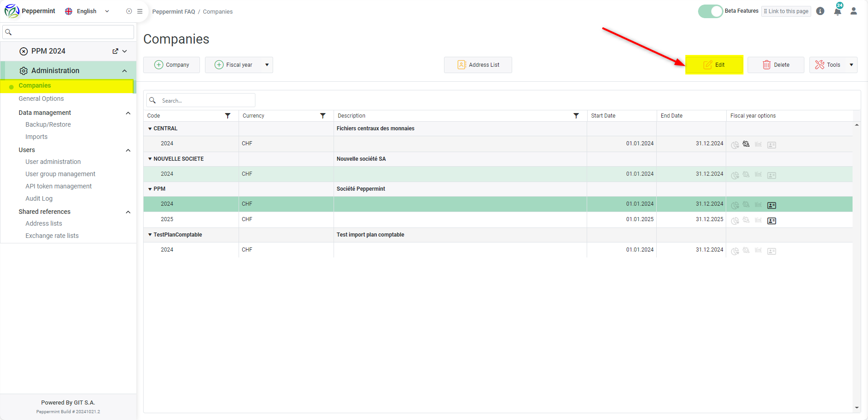This screenshot has width=868, height=420.
Task: Click the grid scroll-down arrow
Action: (x=857, y=408)
